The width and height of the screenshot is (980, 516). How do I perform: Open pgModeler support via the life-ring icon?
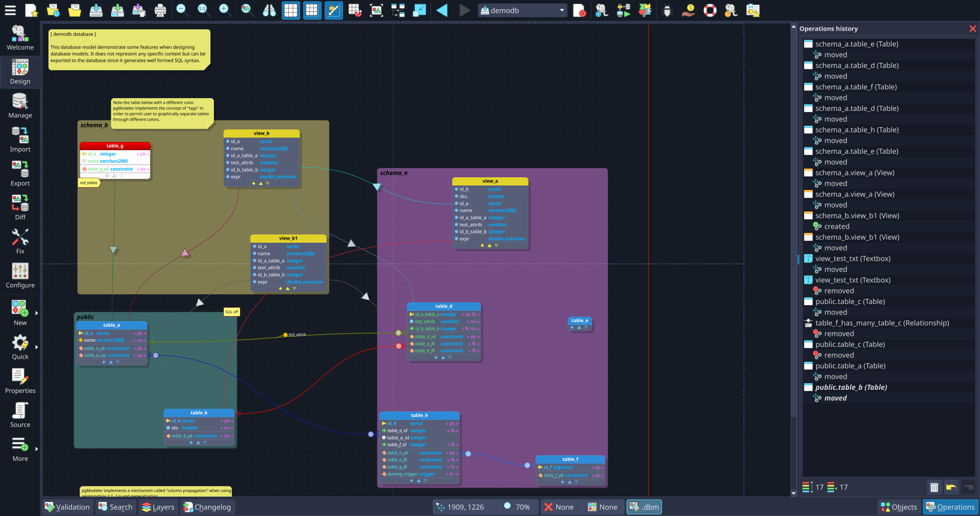[709, 10]
